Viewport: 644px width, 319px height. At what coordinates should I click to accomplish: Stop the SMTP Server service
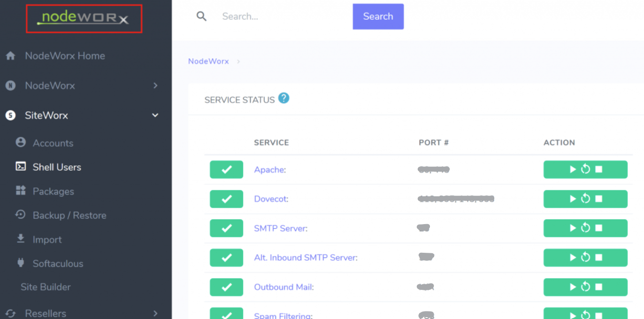pos(599,228)
